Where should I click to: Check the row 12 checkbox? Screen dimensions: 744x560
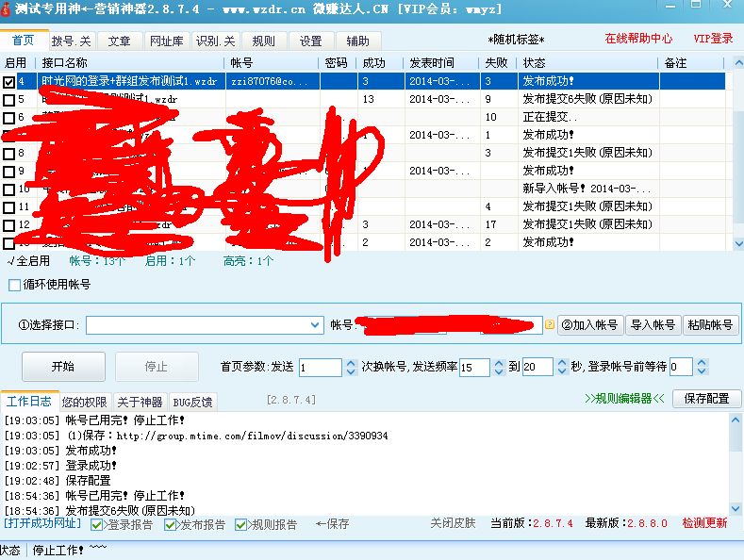click(8, 225)
